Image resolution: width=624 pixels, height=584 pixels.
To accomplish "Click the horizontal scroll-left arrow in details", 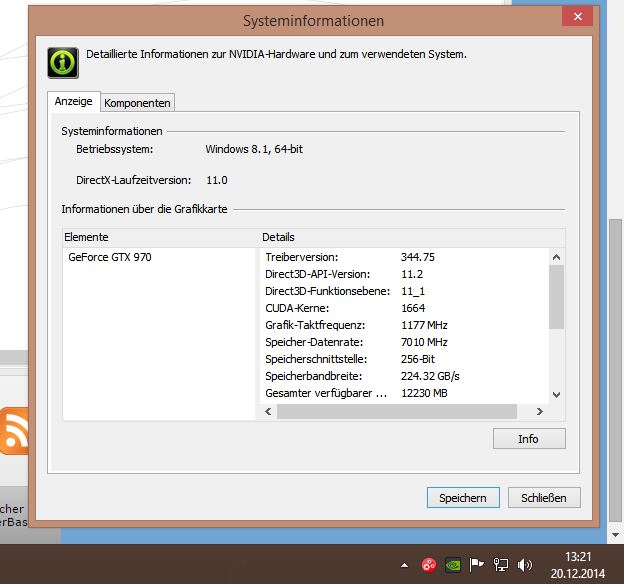I will [x=269, y=411].
